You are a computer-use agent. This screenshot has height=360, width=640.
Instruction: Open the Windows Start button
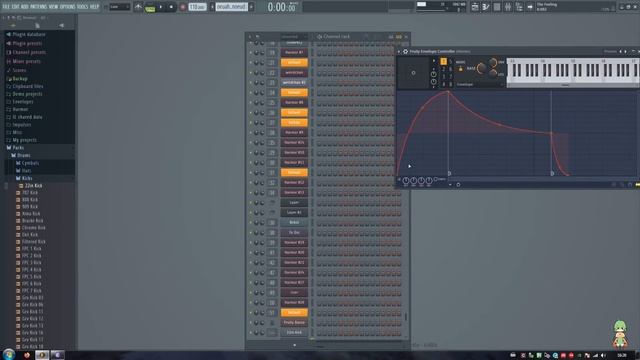coord(9,354)
